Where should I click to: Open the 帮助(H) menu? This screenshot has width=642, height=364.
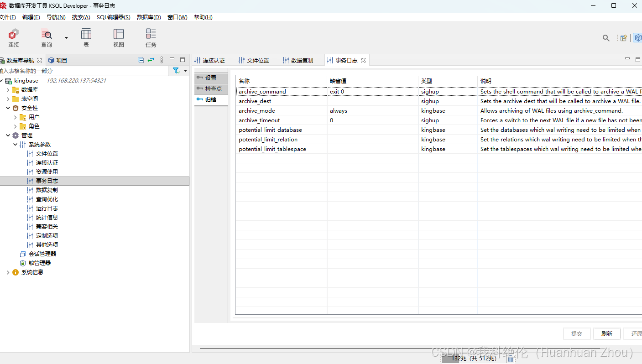pyautogui.click(x=203, y=17)
